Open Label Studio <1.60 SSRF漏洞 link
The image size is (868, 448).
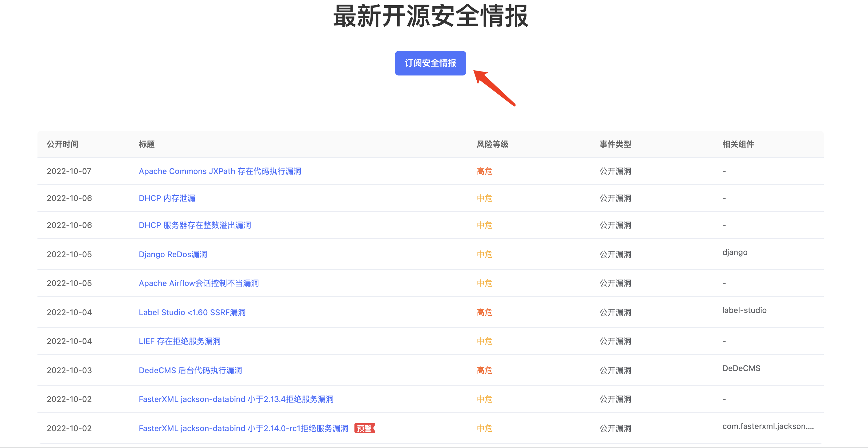192,312
